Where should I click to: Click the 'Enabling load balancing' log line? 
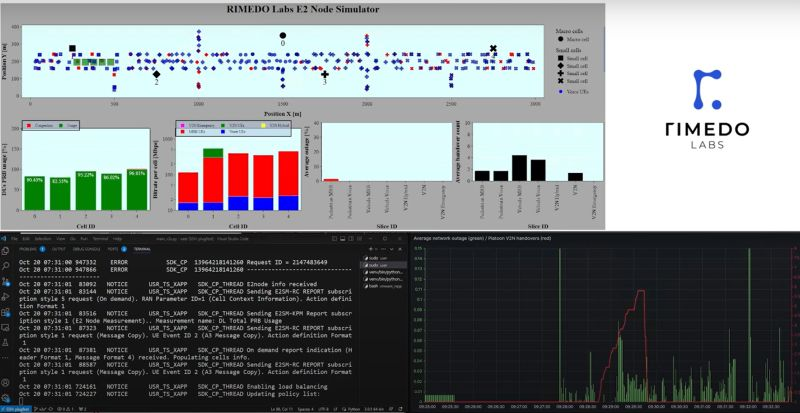tap(173, 386)
